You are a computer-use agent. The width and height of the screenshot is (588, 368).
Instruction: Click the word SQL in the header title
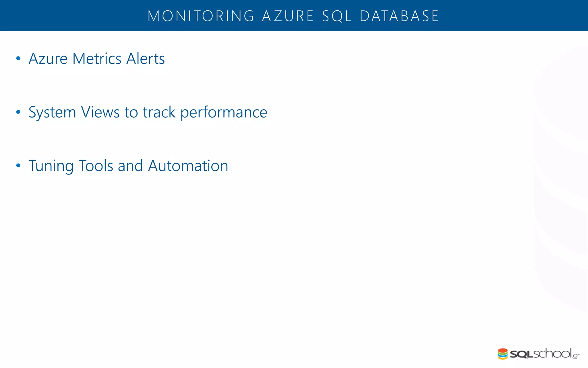(x=337, y=16)
